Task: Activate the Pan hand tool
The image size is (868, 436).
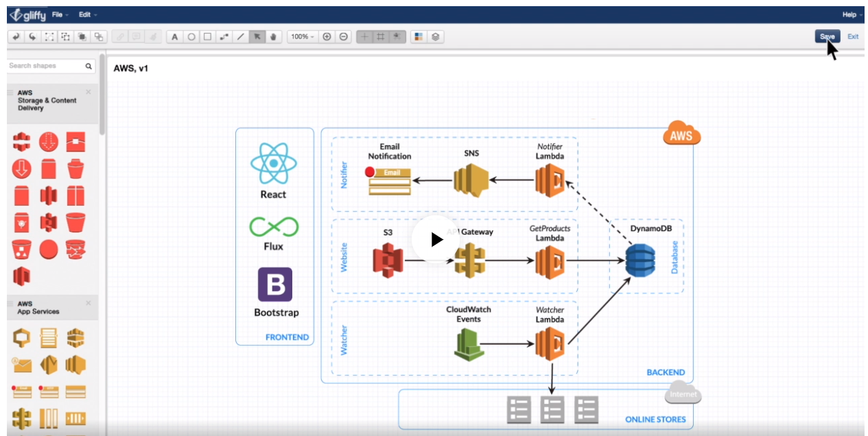Action: 273,37
